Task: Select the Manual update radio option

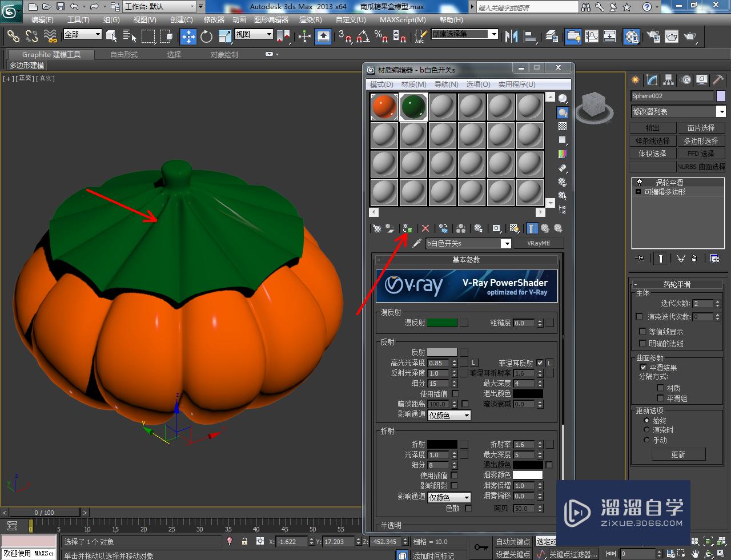Action: pos(647,440)
